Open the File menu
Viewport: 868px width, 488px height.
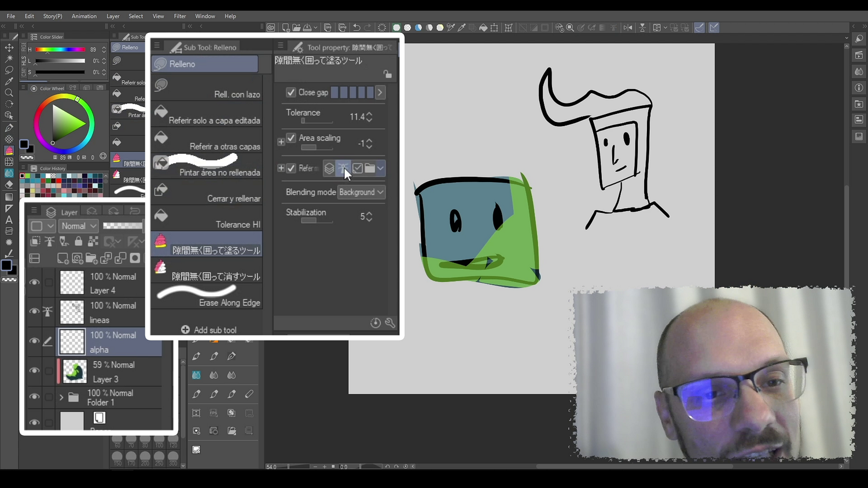[x=11, y=16]
